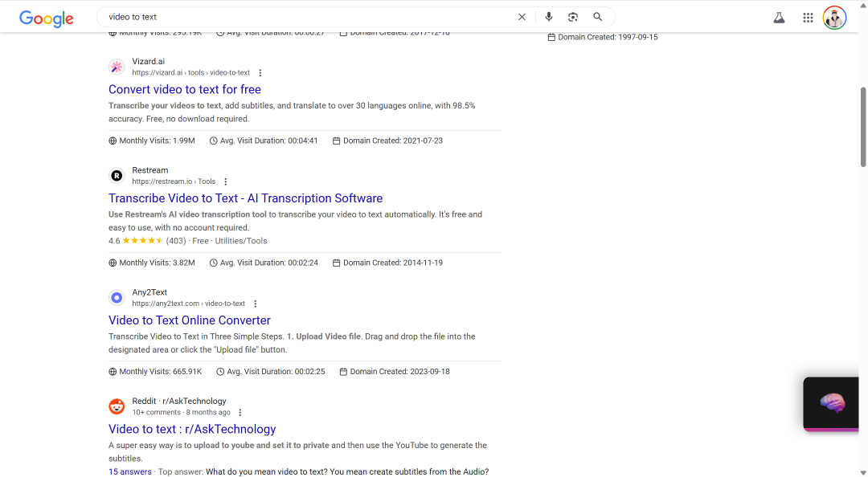This screenshot has width=868, height=477.
Task: Start voice search with microphone icon
Action: 549,17
